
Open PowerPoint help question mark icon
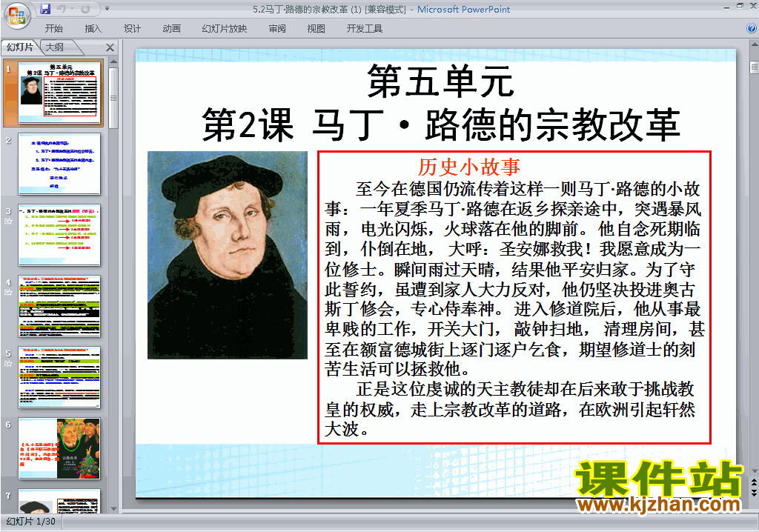pos(752,29)
